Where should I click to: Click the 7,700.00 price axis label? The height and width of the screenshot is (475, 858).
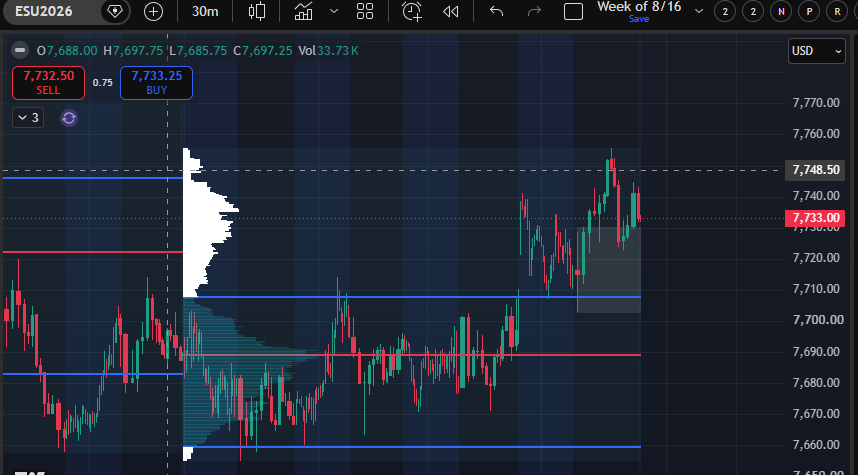[x=818, y=320]
